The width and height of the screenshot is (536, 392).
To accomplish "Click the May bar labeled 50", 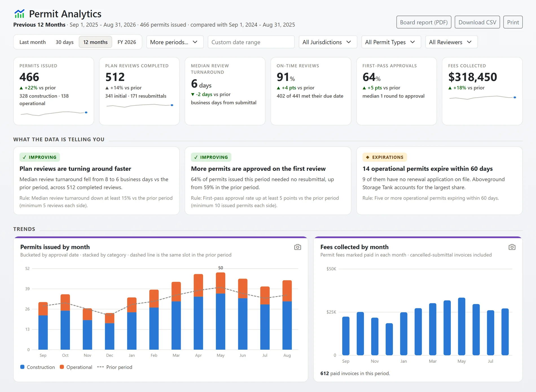I will coord(221,311).
